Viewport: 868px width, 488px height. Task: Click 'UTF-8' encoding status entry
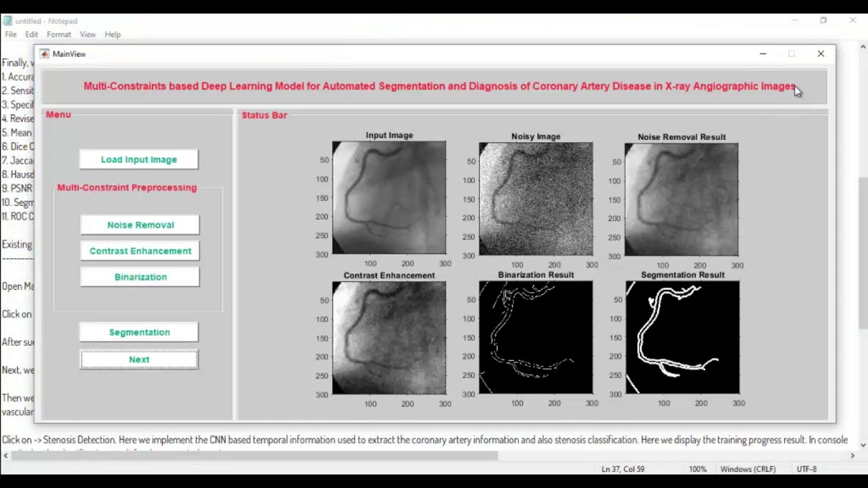tap(807, 469)
